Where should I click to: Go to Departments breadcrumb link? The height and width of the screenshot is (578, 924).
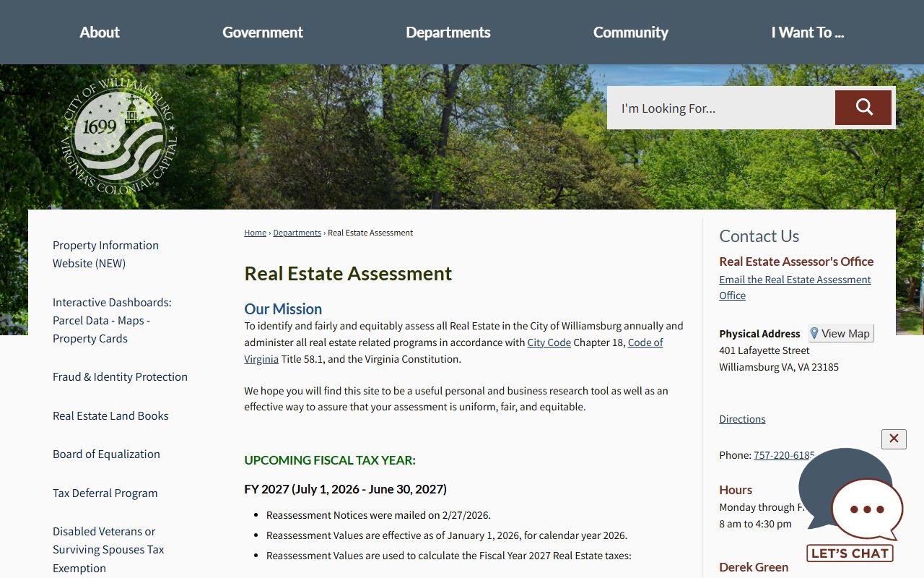[x=297, y=233]
